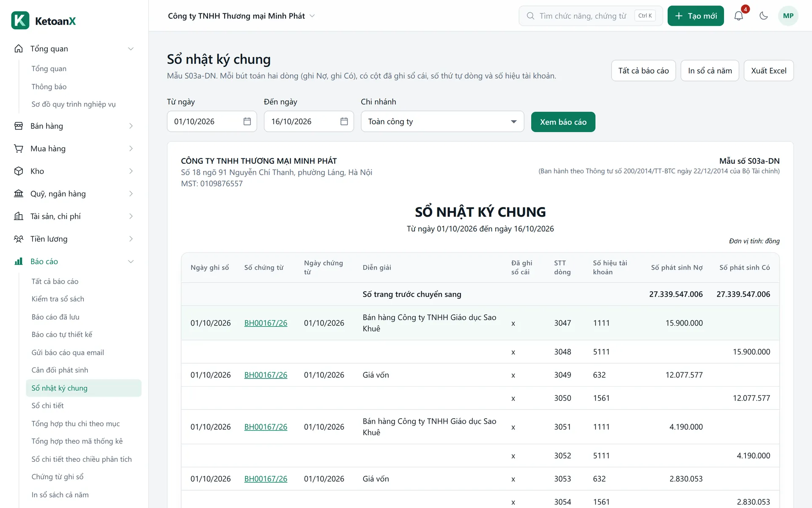Image resolution: width=812 pixels, height=508 pixels.
Task: Open voucher BH00167/26 on line 3049
Action: [x=266, y=375]
